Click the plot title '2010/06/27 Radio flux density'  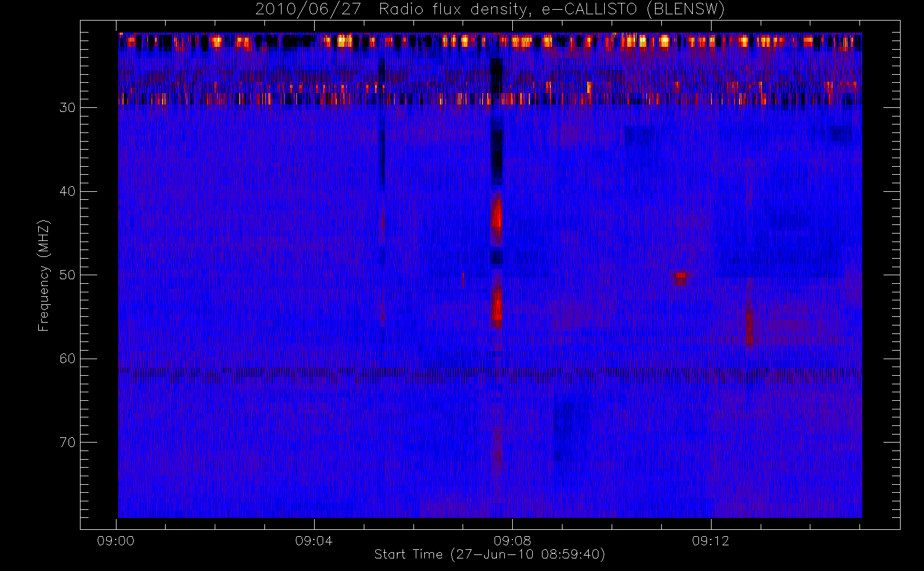[x=490, y=9]
